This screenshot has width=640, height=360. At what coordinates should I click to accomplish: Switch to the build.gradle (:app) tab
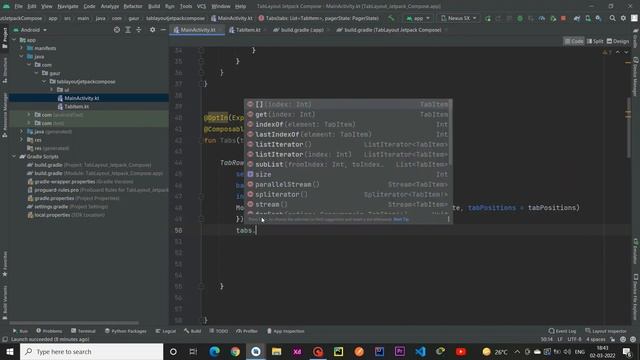point(301,30)
